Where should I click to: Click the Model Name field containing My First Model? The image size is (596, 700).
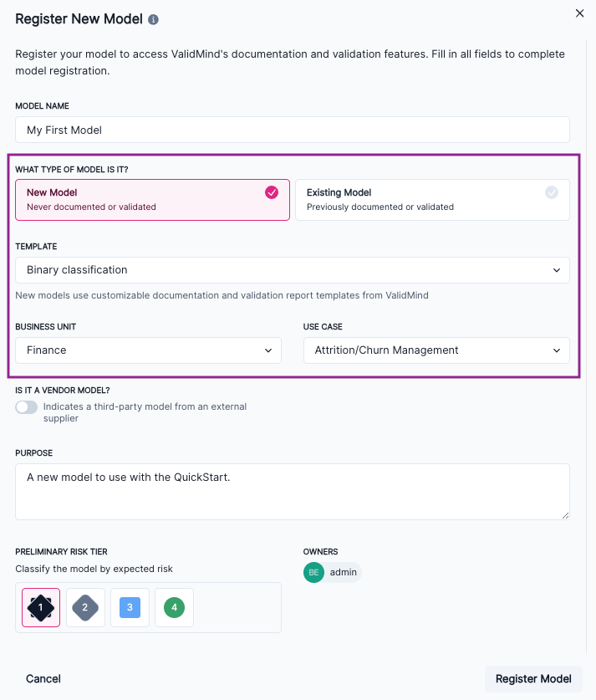tap(292, 130)
